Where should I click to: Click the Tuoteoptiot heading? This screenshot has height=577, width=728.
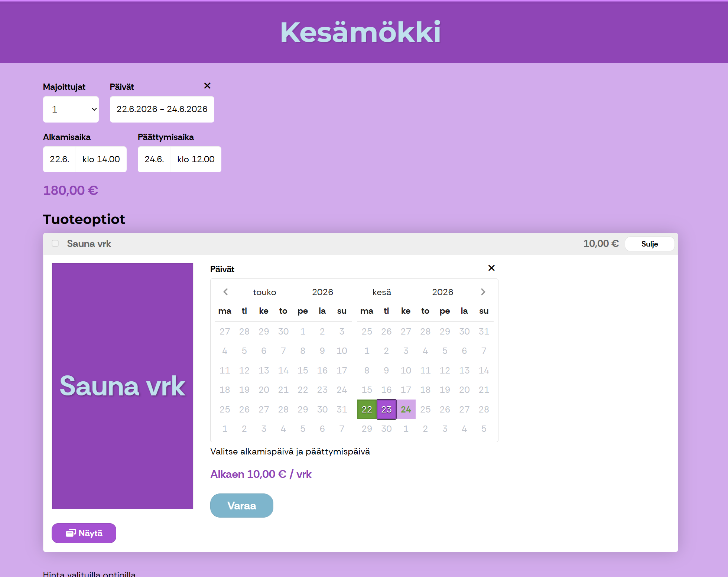click(x=84, y=219)
